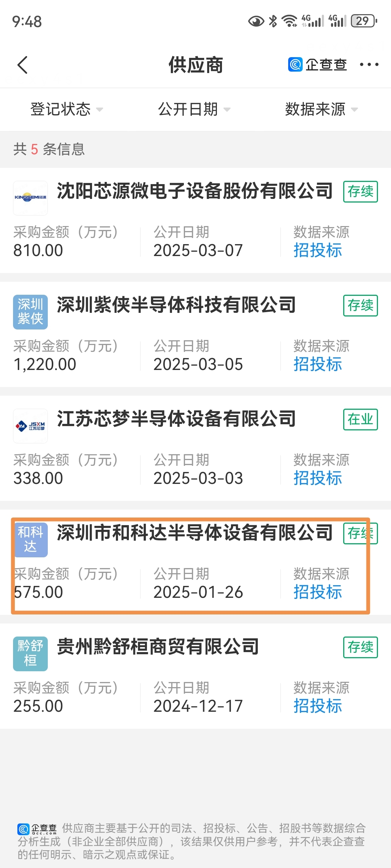Expand the 数据来源 filter dropdown
Image resolution: width=391 pixels, height=868 pixels.
coord(321,109)
